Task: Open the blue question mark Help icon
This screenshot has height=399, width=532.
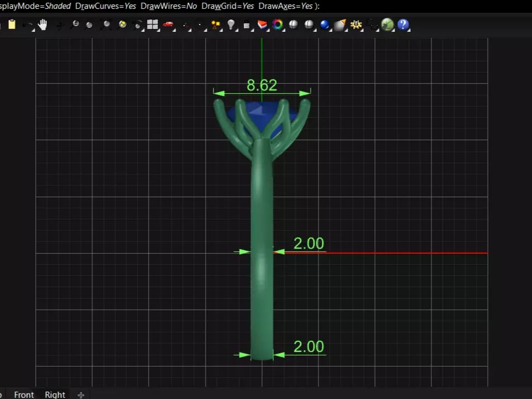Action: click(x=403, y=25)
